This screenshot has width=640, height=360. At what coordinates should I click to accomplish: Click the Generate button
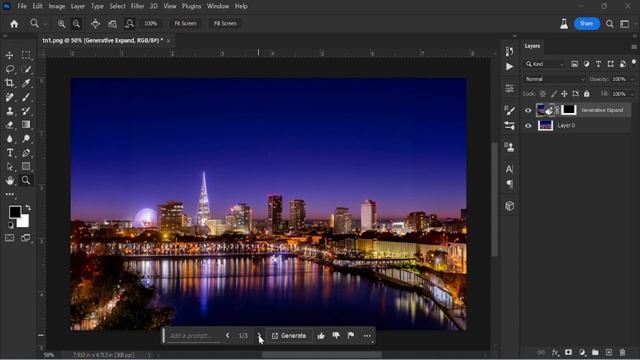point(289,336)
